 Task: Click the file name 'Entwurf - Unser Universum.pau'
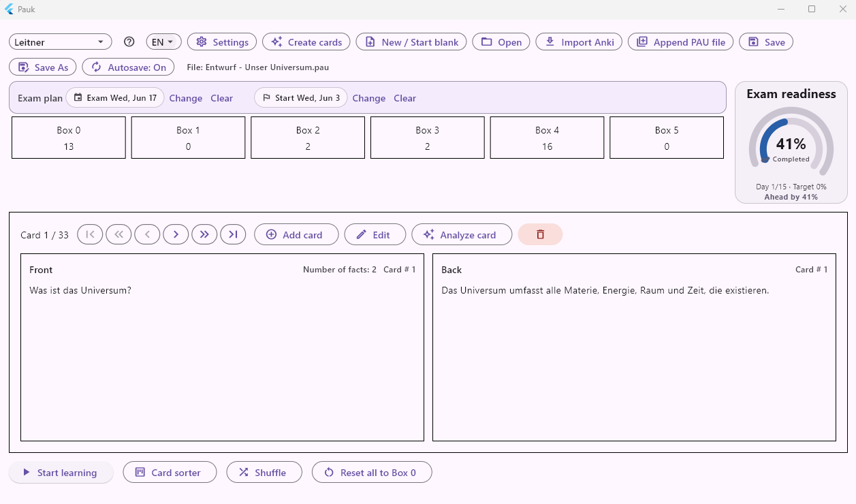click(267, 67)
